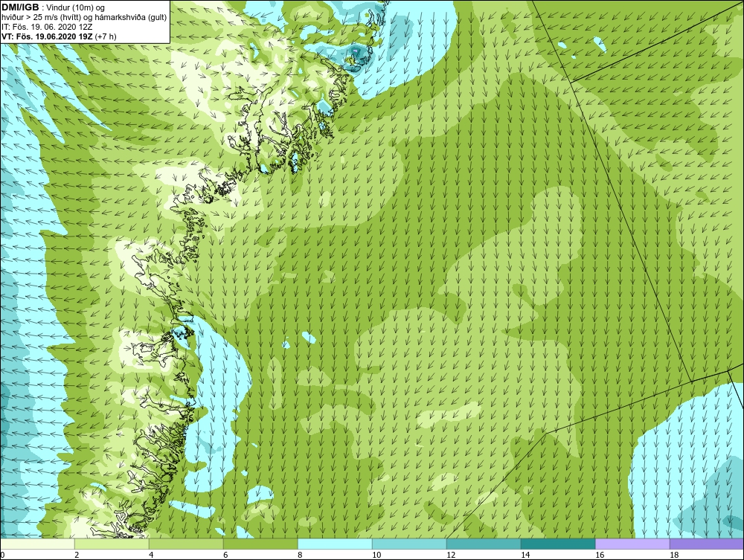This screenshot has width=744, height=560.
Task: Click the DMI/IGB title text
Action: click(x=20, y=7)
